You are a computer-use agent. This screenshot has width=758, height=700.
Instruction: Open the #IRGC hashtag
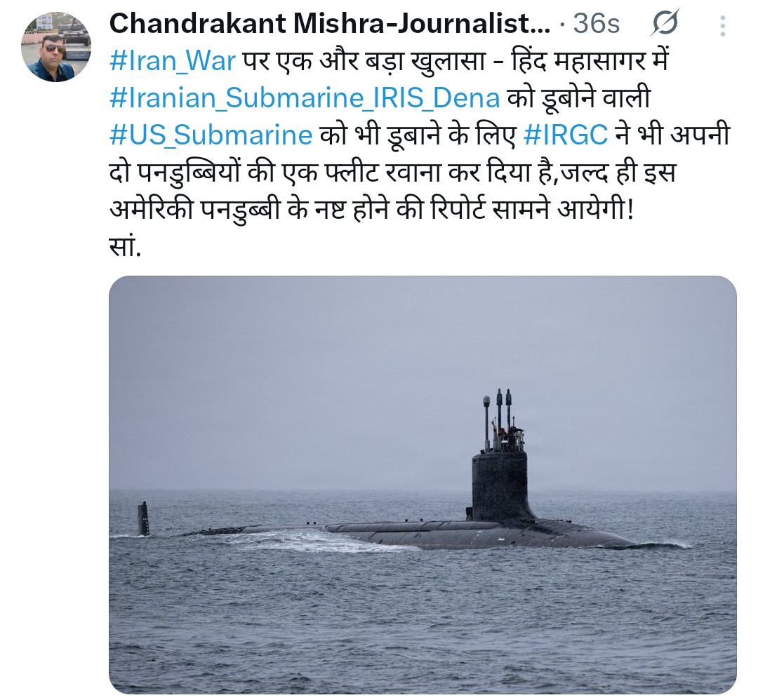coord(566,135)
